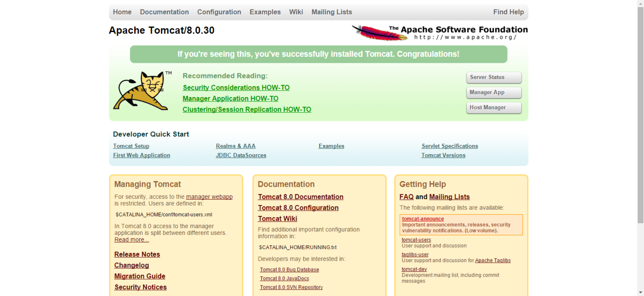Screen dimensions: 644x296
Task: Open the tomcat-dev mailing list link
Action: 414,269
